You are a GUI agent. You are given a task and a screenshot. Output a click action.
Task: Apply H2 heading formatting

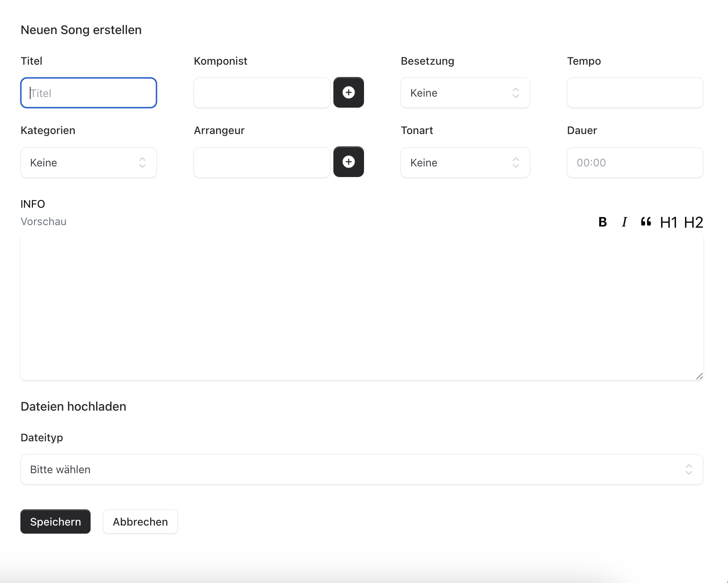tap(693, 222)
